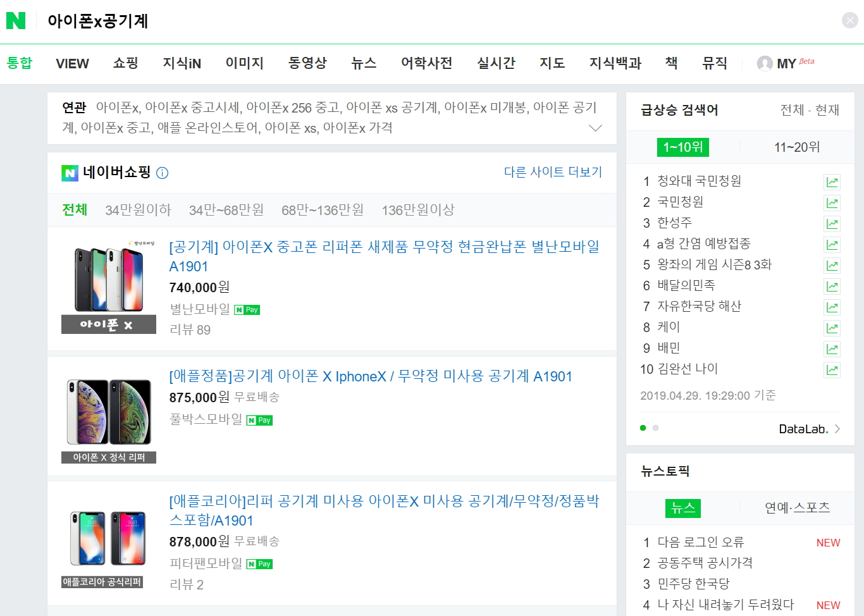Click trend chart icon for 김완선 나이

pyautogui.click(x=832, y=370)
